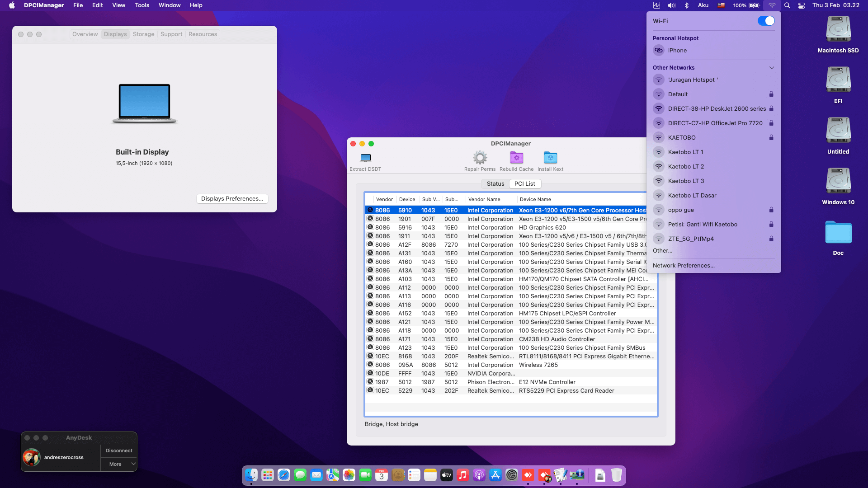The width and height of the screenshot is (868, 488).
Task: Open Network Preferences from the Wi-Fi menu
Action: (684, 266)
